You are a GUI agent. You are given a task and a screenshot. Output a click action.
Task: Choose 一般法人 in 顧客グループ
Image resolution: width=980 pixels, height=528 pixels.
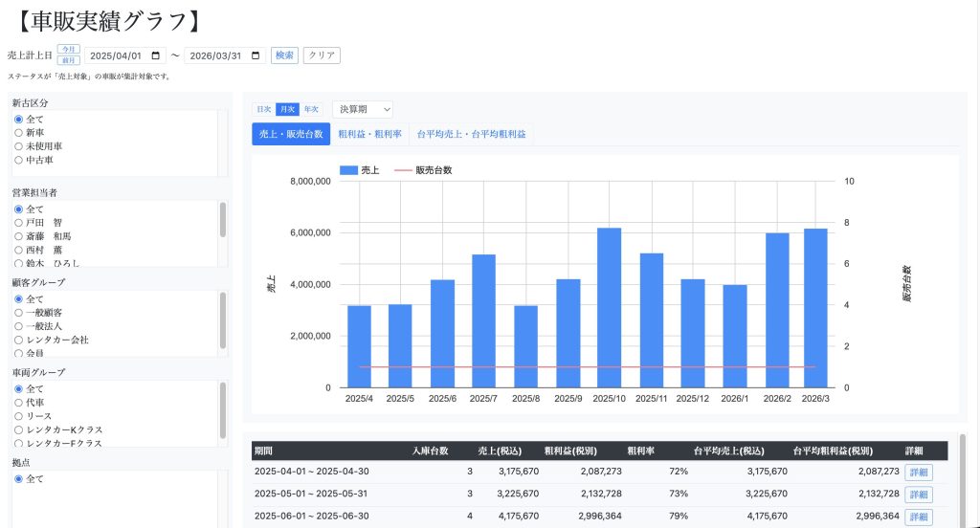coord(18,326)
